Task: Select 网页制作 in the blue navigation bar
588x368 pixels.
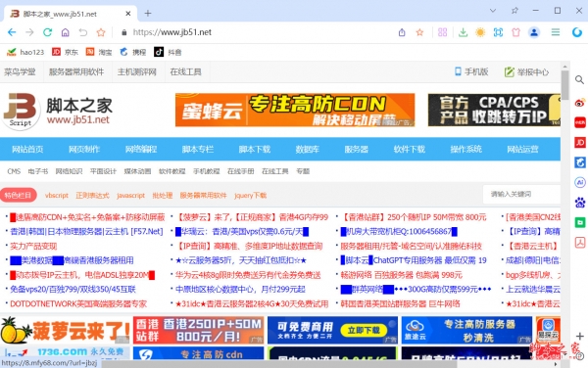Action: click(84, 149)
